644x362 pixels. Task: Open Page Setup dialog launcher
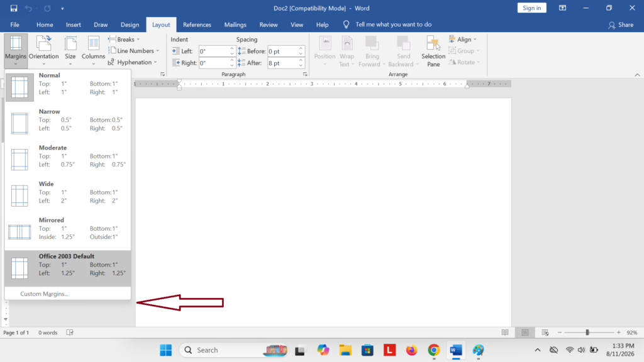(163, 74)
